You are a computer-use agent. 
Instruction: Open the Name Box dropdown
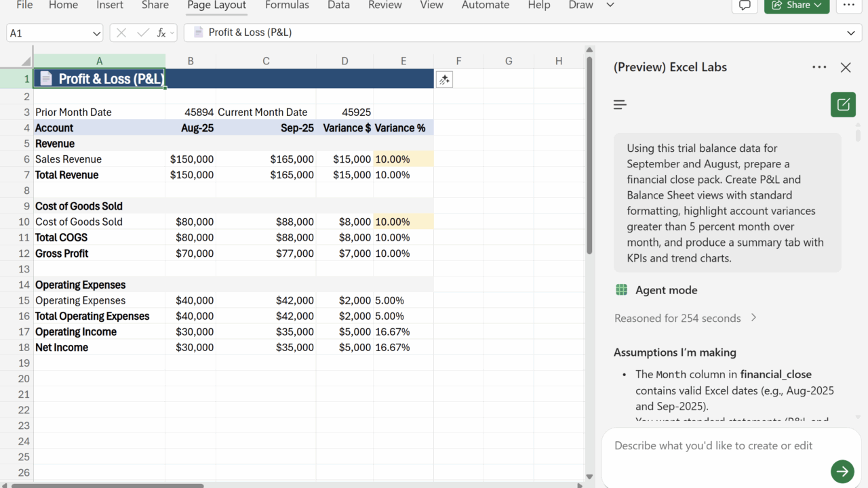[x=96, y=33]
